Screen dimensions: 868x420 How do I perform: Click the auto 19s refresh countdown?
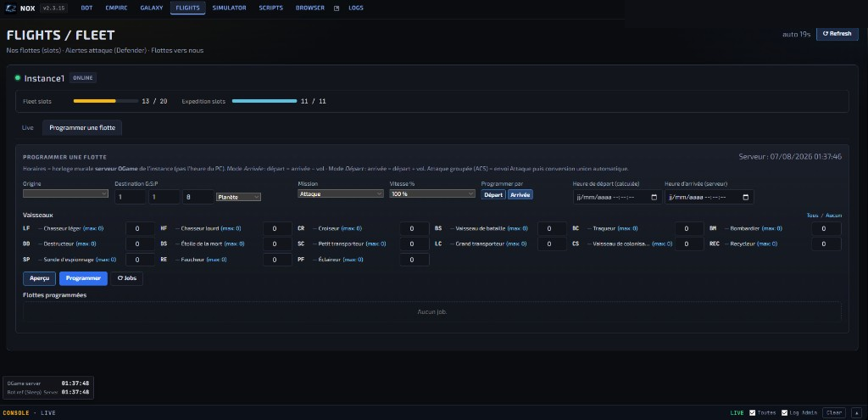click(797, 34)
